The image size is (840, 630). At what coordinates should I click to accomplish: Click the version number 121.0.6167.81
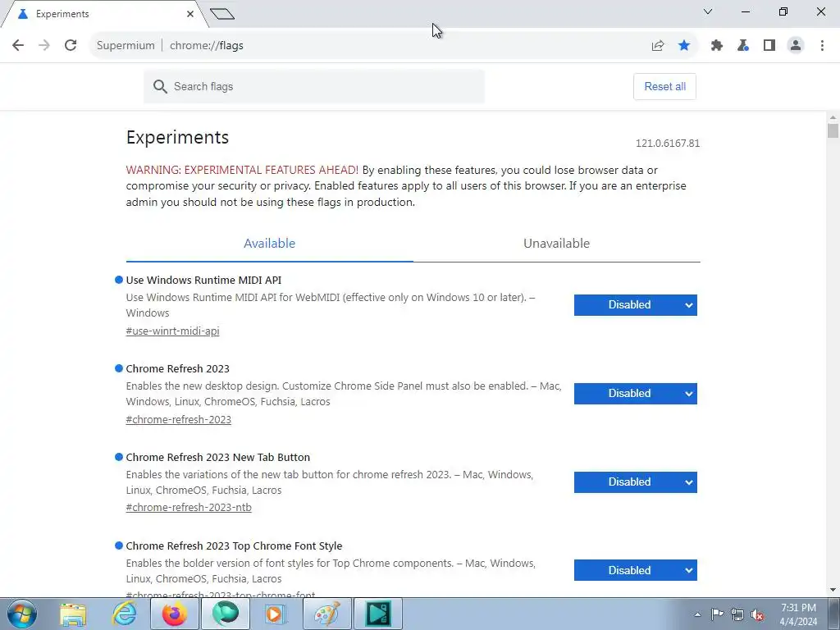(668, 143)
